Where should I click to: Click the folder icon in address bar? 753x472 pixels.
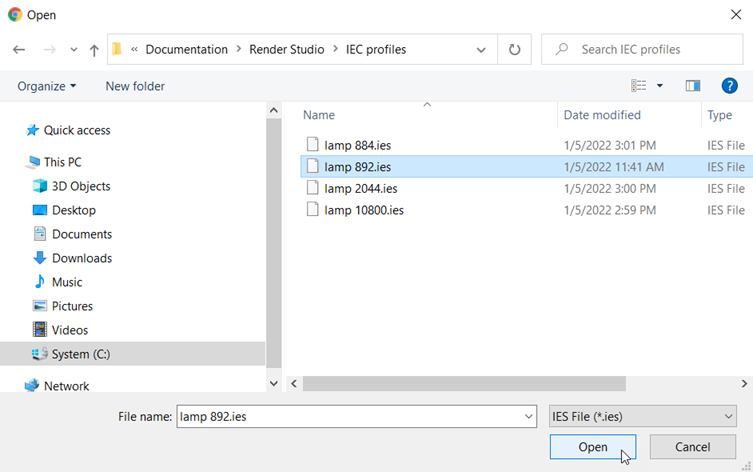click(117, 49)
